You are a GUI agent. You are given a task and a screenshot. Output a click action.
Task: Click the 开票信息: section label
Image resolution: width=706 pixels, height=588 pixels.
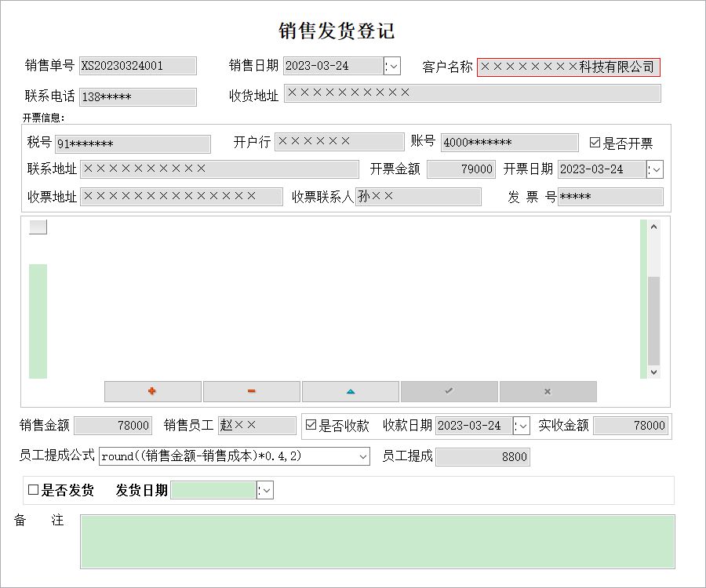[x=44, y=118]
